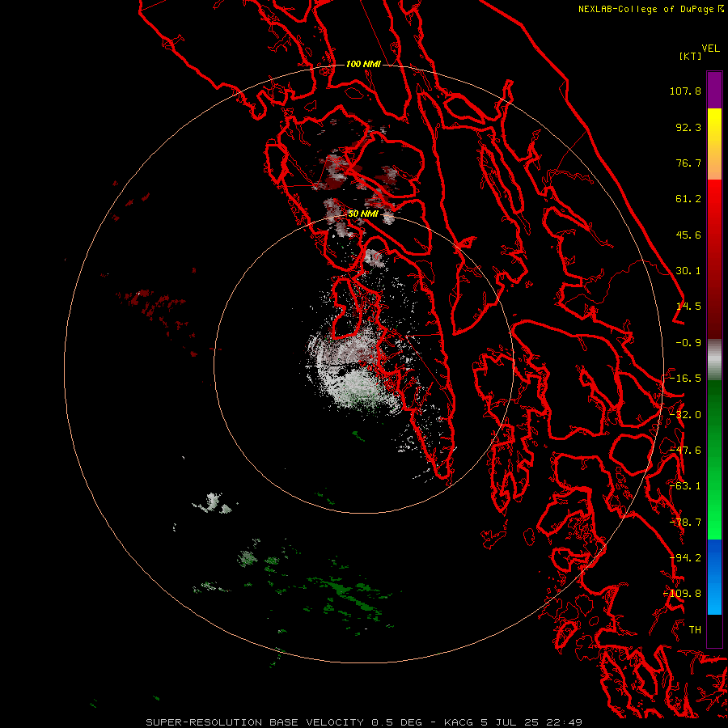Viewport: 728px width, 728px height.
Task: Click the purple segment of velocity color bar
Action: [714, 90]
